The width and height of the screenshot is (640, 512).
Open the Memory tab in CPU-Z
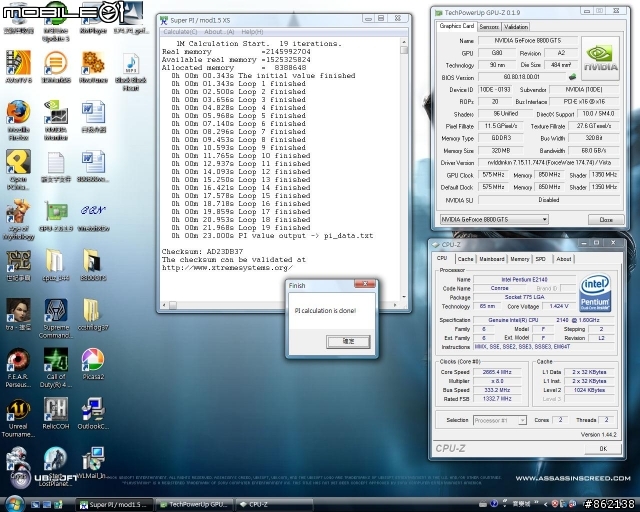tap(520, 259)
